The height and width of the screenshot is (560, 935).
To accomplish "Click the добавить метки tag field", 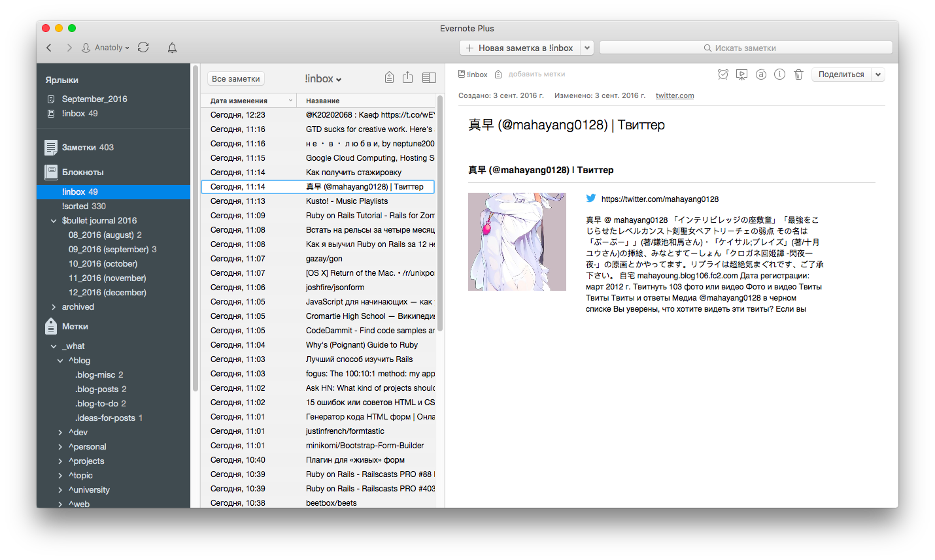I will (x=536, y=74).
